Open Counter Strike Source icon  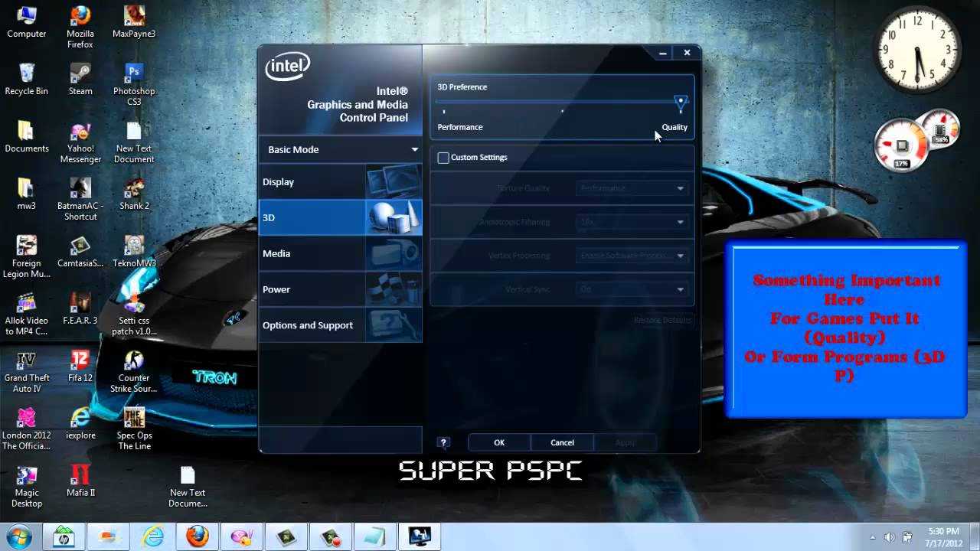coord(134,371)
